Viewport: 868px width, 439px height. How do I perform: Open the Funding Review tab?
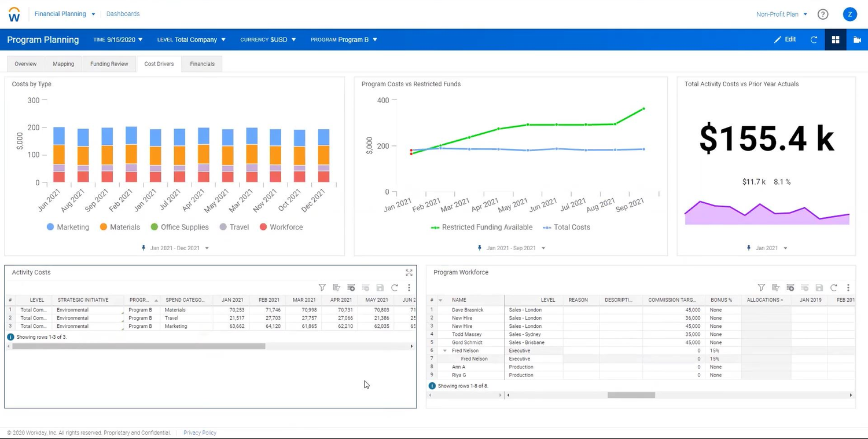coord(109,64)
